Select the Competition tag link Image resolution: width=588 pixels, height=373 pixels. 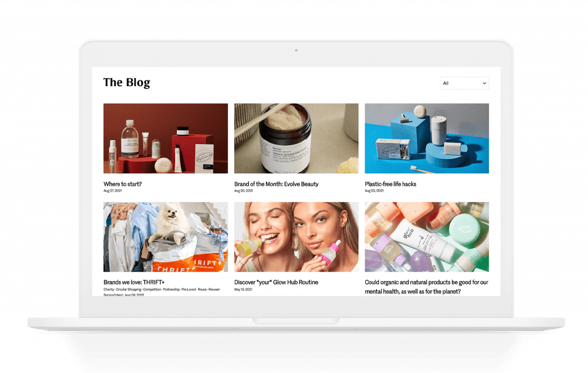coord(152,289)
